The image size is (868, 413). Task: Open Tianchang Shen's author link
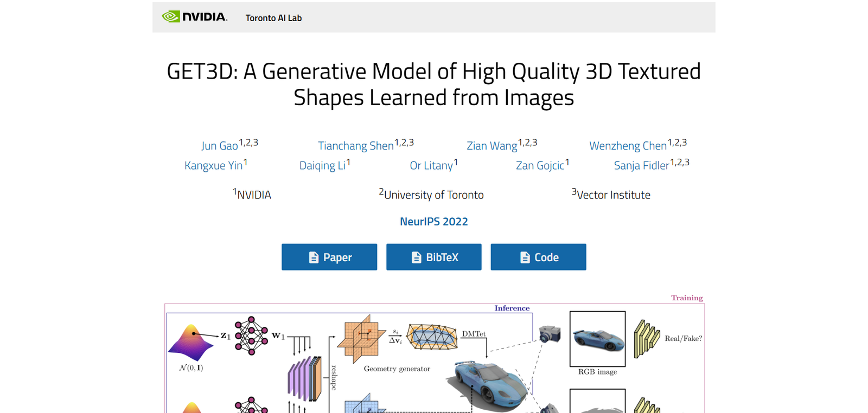point(355,146)
